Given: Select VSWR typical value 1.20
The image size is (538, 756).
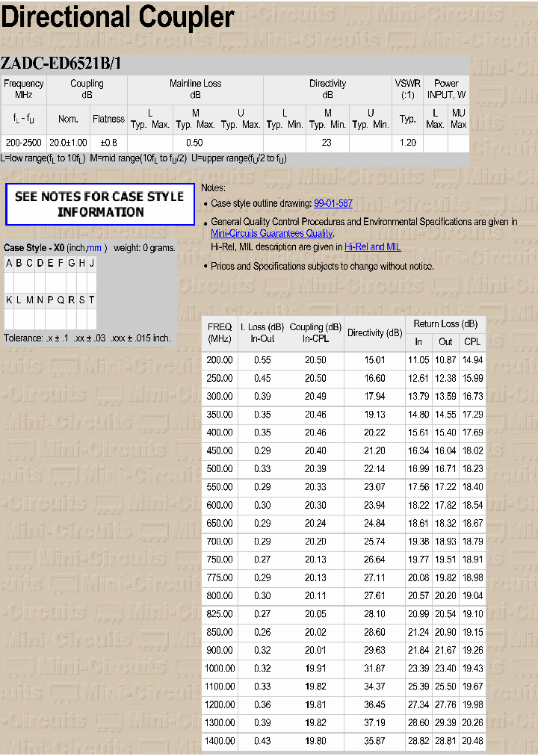Looking at the screenshot, I should coord(408,143).
